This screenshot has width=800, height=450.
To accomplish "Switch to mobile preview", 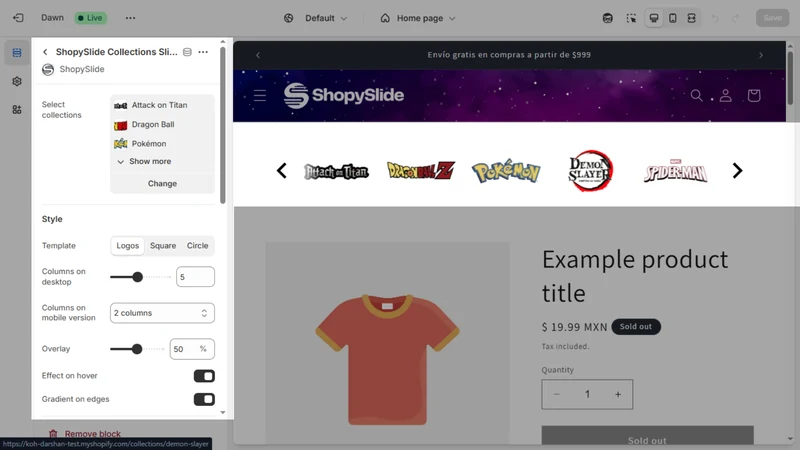I will 673,18.
